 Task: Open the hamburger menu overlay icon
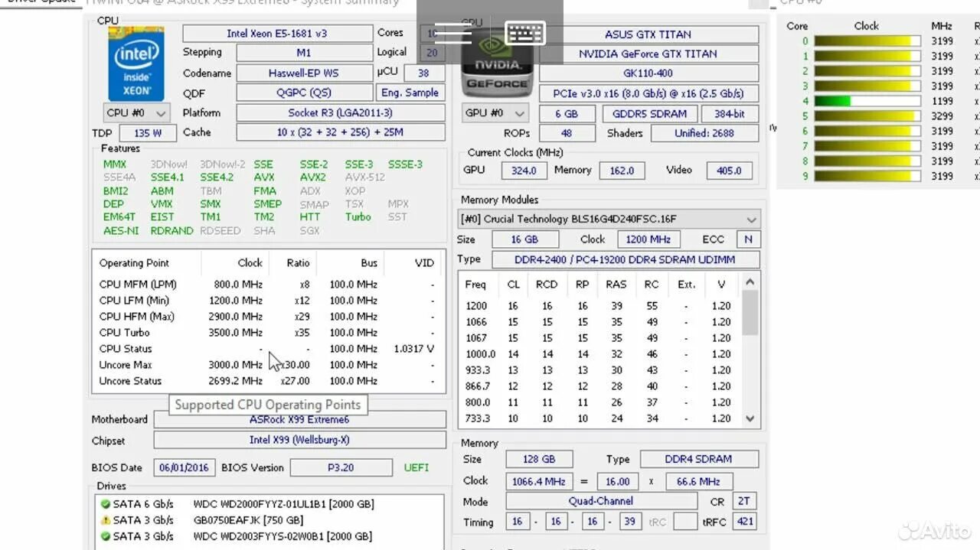[453, 33]
